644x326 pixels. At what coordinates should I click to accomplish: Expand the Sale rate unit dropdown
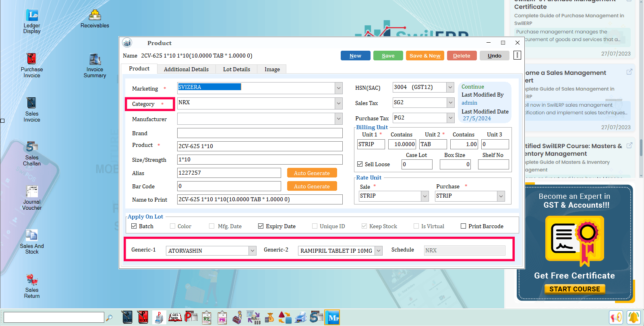pos(425,196)
